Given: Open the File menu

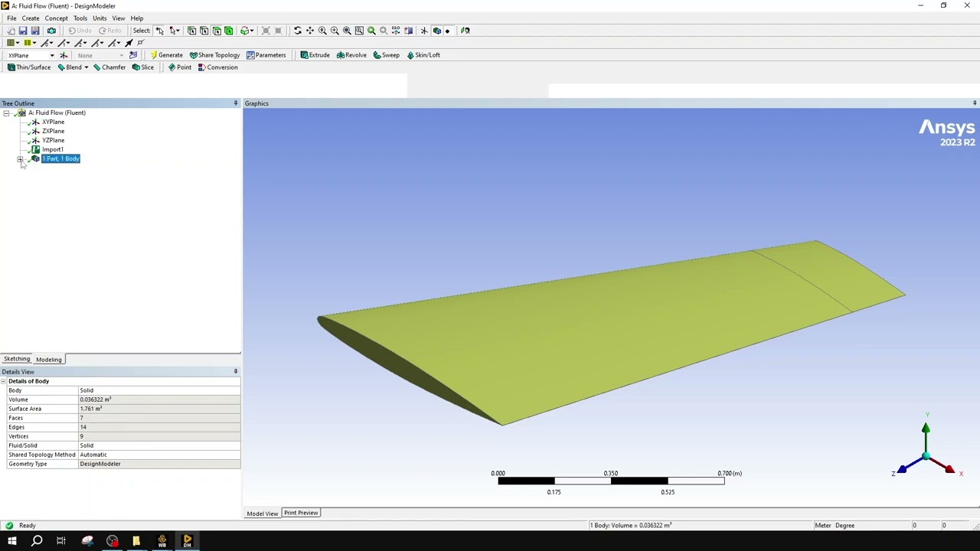Looking at the screenshot, I should click(11, 18).
